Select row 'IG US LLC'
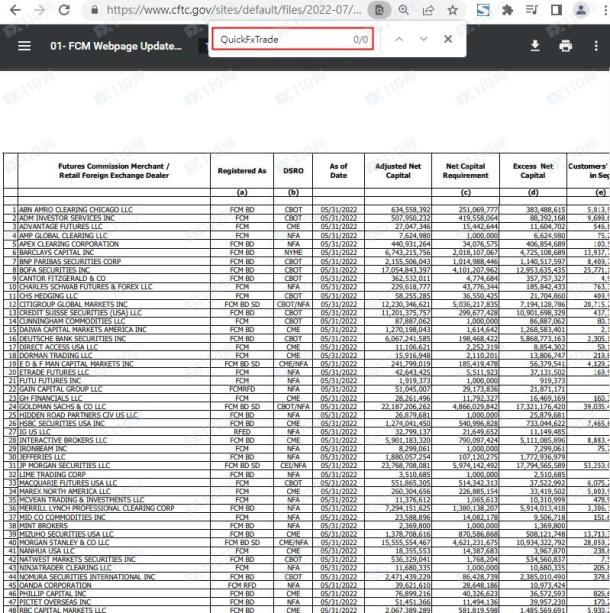This screenshot has height=613, width=610. pos(307,432)
